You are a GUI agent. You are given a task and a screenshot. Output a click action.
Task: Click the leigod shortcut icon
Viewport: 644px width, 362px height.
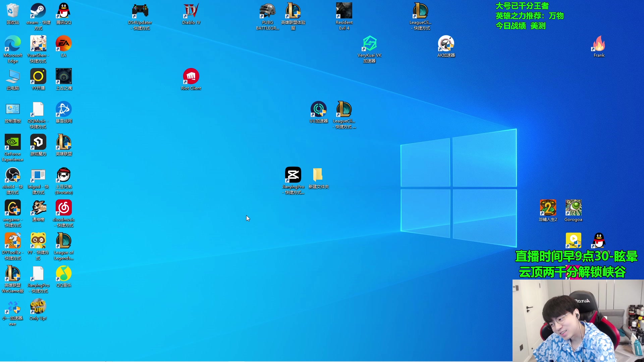click(38, 181)
